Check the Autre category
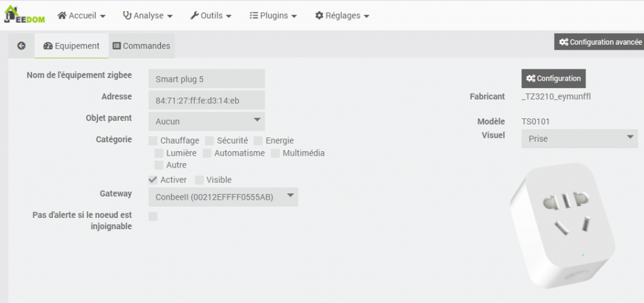This screenshot has height=303, width=644. coord(159,165)
